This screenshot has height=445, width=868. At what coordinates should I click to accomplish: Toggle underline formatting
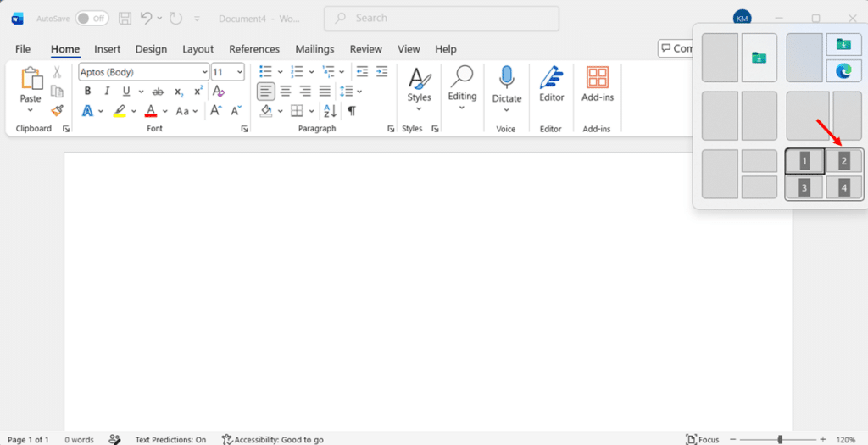tap(126, 92)
